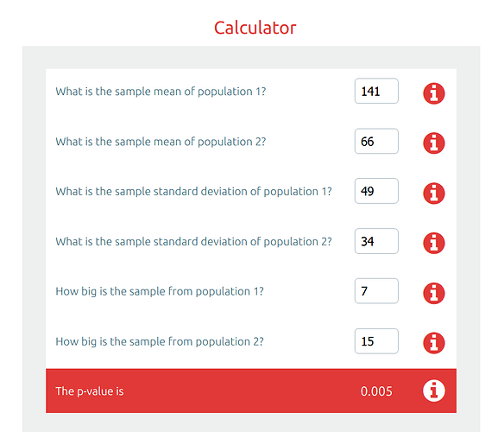
Task: Open the white p-value info icon
Action: point(433,391)
